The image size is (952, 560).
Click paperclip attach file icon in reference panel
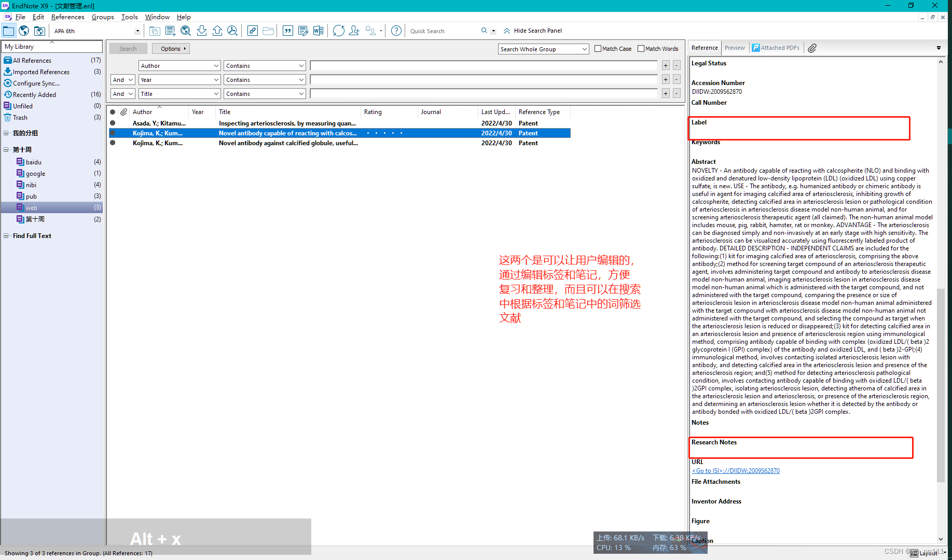tap(812, 48)
